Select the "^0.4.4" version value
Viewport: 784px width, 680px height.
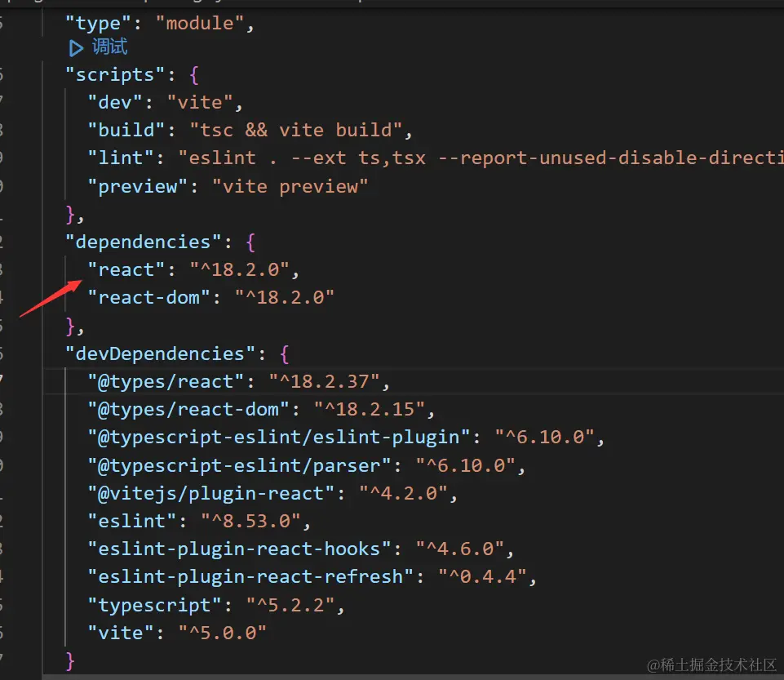coord(482,577)
